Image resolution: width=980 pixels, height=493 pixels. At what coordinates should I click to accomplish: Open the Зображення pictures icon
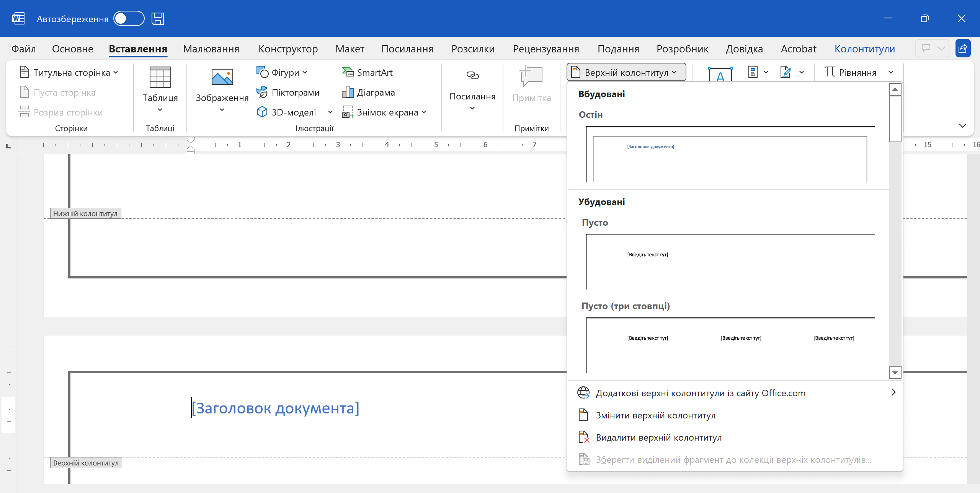pyautogui.click(x=222, y=77)
